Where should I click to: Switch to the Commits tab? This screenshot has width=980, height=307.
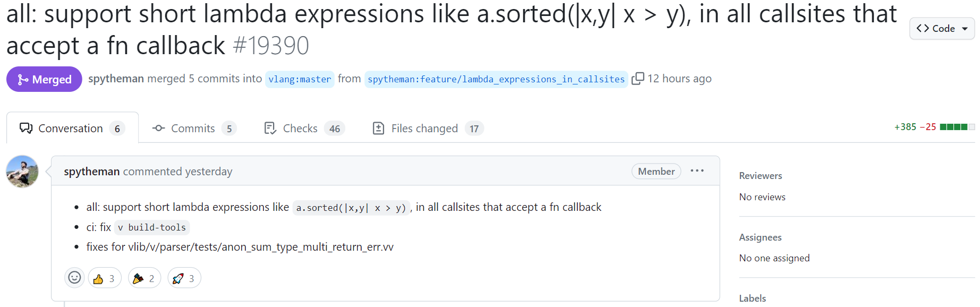[x=194, y=129]
